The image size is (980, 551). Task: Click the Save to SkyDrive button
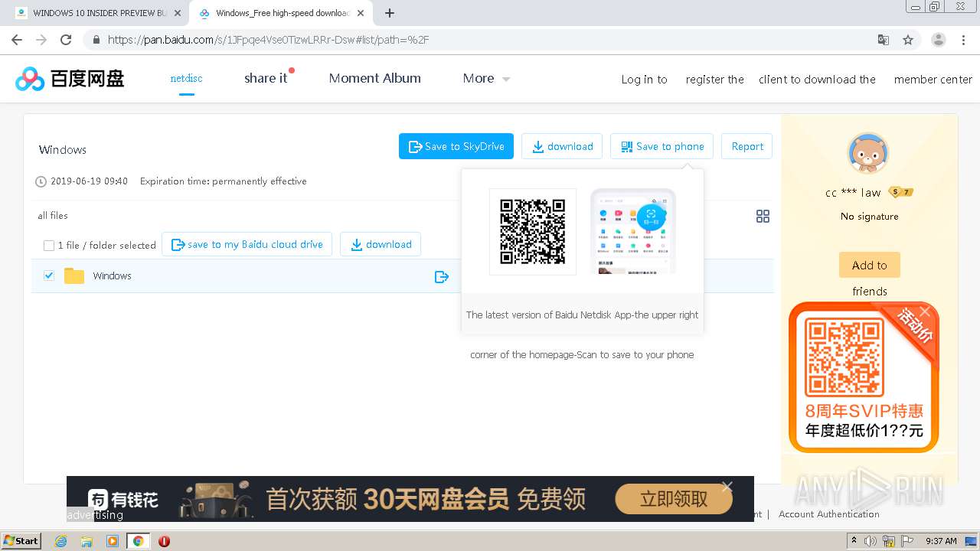tap(456, 146)
